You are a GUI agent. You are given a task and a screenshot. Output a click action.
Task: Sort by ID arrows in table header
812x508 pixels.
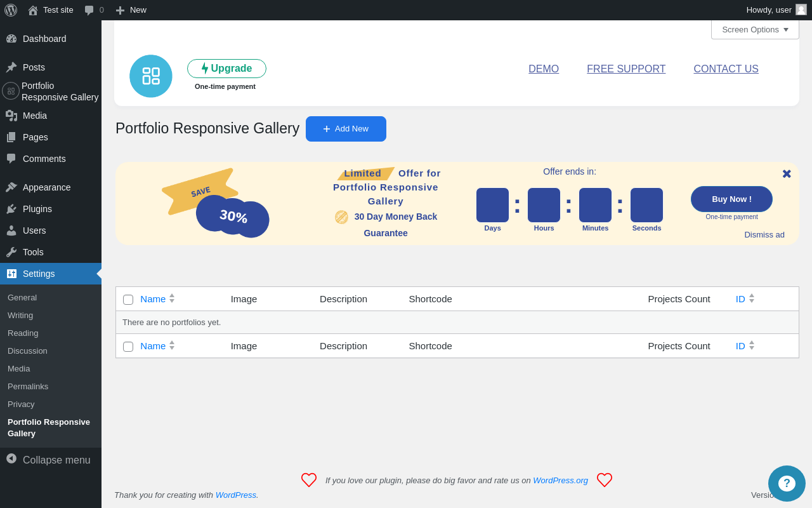[x=752, y=298]
